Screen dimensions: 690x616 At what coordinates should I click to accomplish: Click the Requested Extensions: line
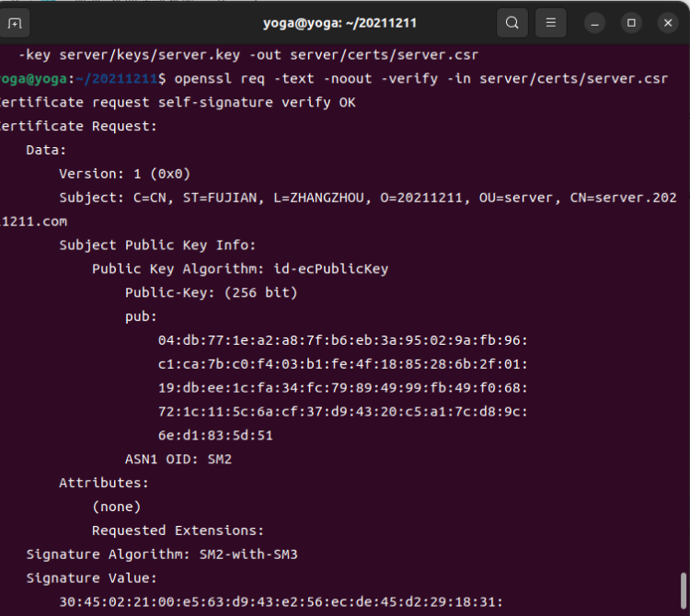178,530
